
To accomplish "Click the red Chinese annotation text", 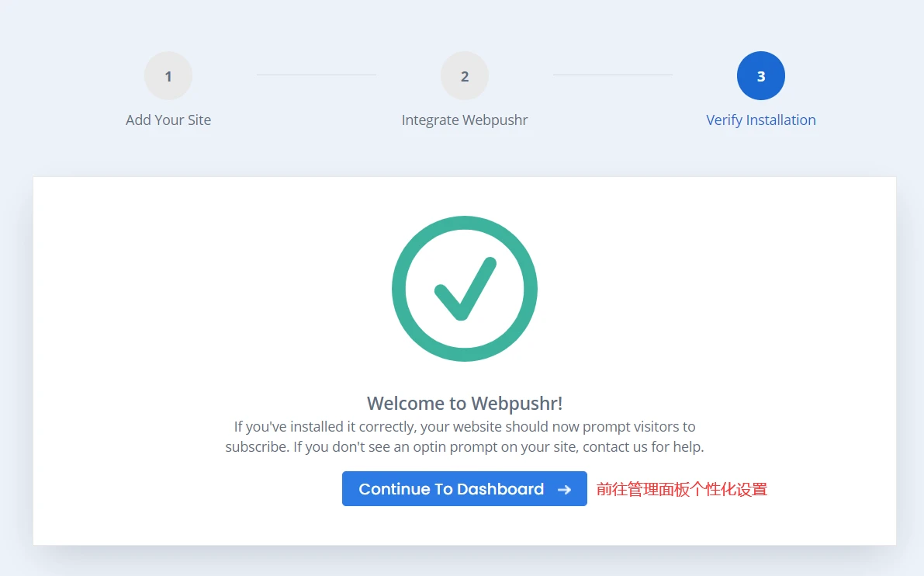I will tap(682, 489).
